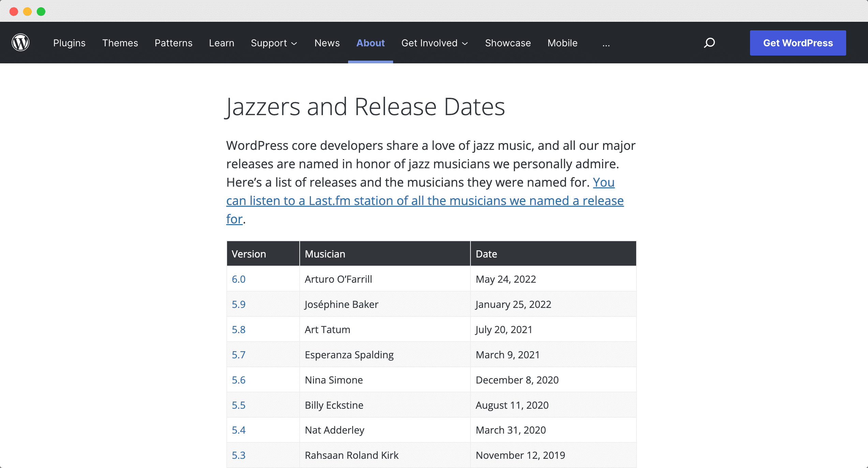Click the August 11, 2020 date

(x=512, y=405)
